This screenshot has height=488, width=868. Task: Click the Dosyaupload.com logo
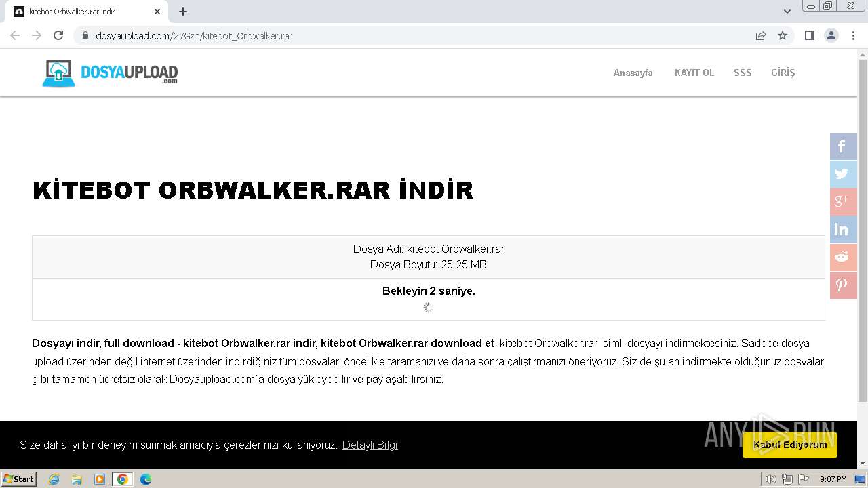[110, 73]
